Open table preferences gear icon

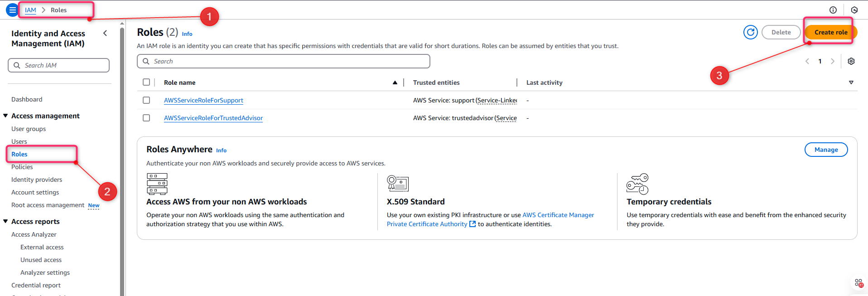851,61
